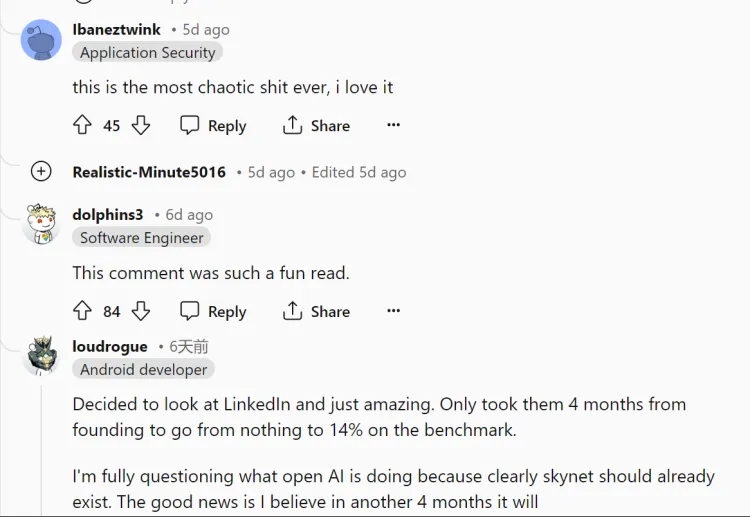The width and height of the screenshot is (750, 517).
Task: Collapse loudrogue's comment thread line
Action: 42,450
